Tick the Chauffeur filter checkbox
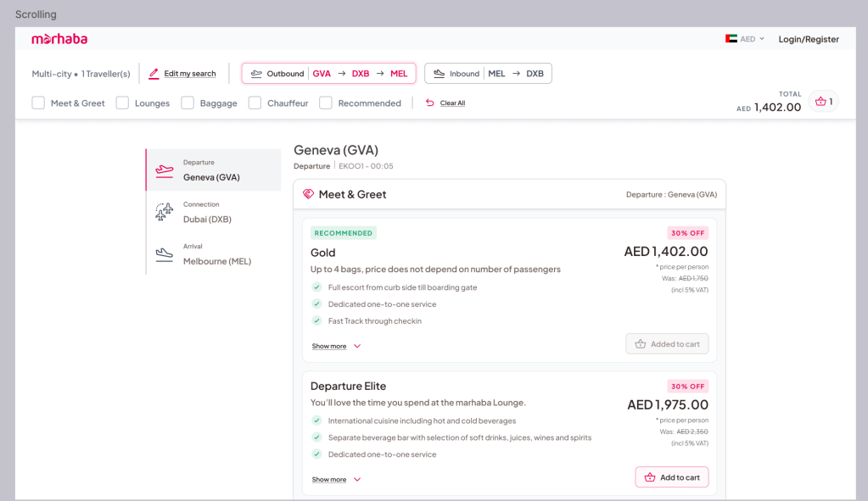Screen dimensions: 868x501 [255, 103]
